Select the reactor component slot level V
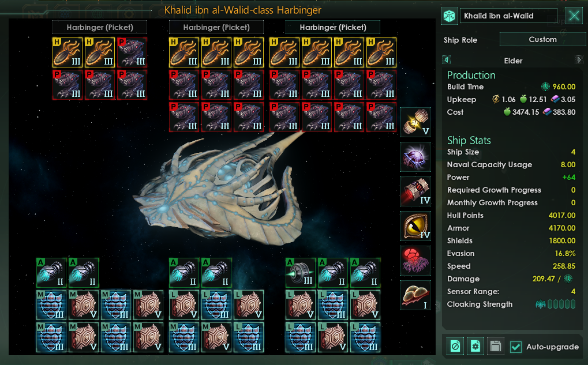Viewport: 588px width, 365px height. click(415, 122)
